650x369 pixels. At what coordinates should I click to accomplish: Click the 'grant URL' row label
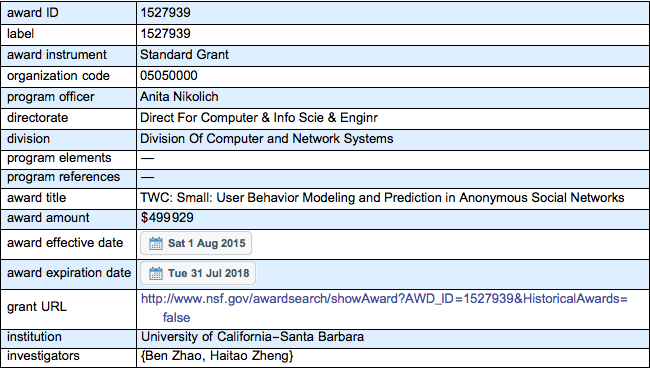pos(37,307)
